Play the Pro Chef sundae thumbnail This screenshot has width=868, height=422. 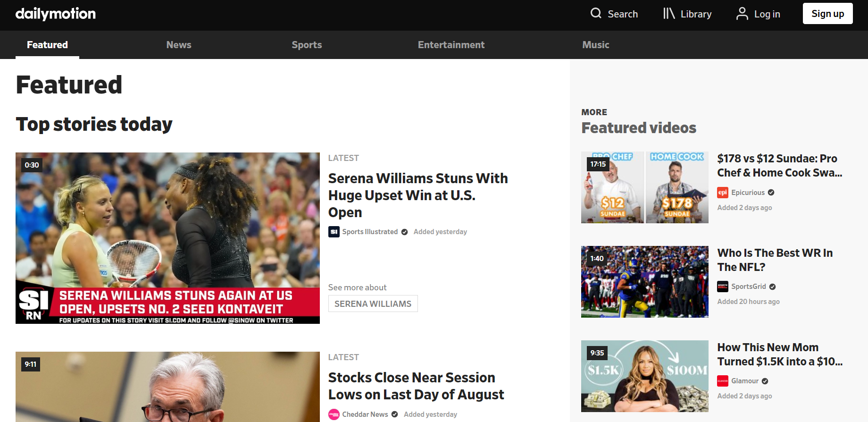[645, 187]
